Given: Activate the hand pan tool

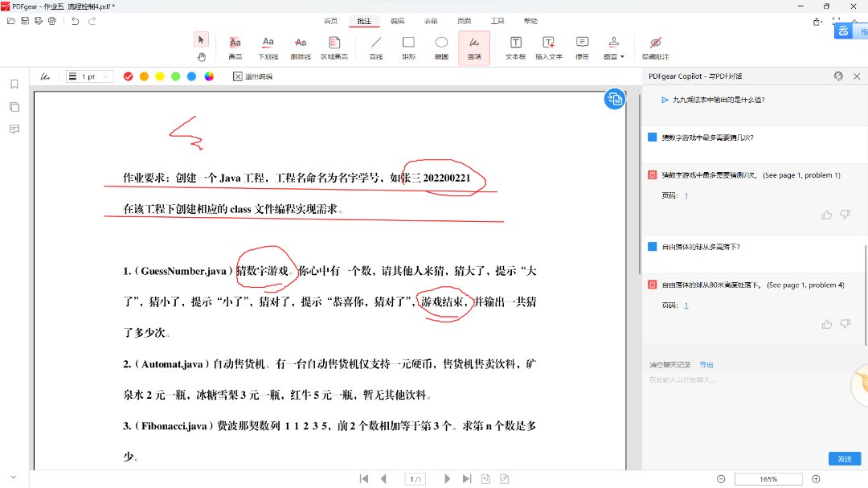Looking at the screenshot, I should coord(202,57).
